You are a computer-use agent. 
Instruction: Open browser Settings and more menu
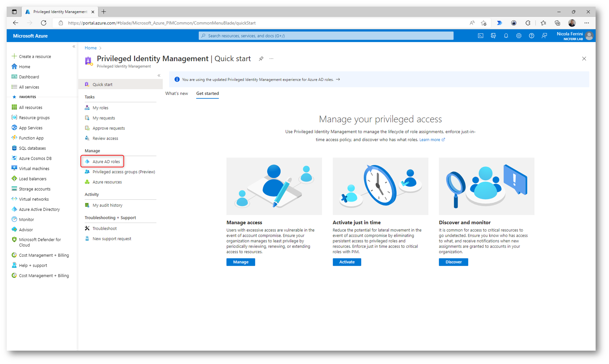click(x=586, y=23)
